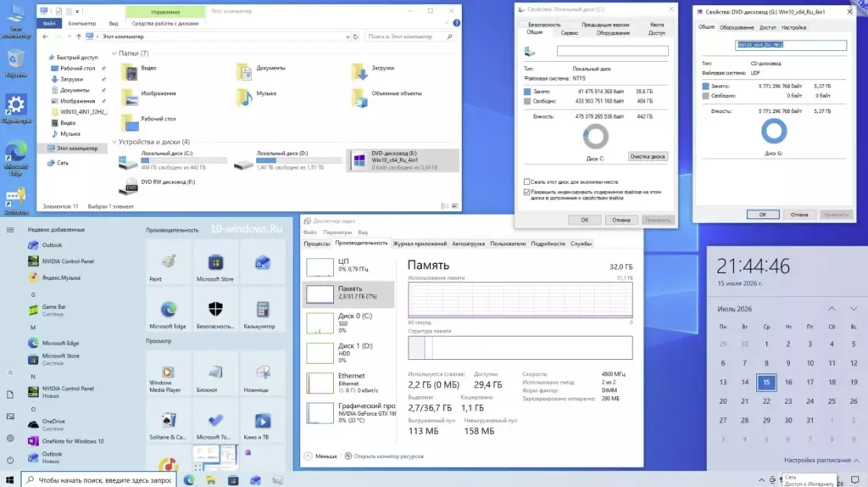Click Очистка диска button

pos(647,156)
